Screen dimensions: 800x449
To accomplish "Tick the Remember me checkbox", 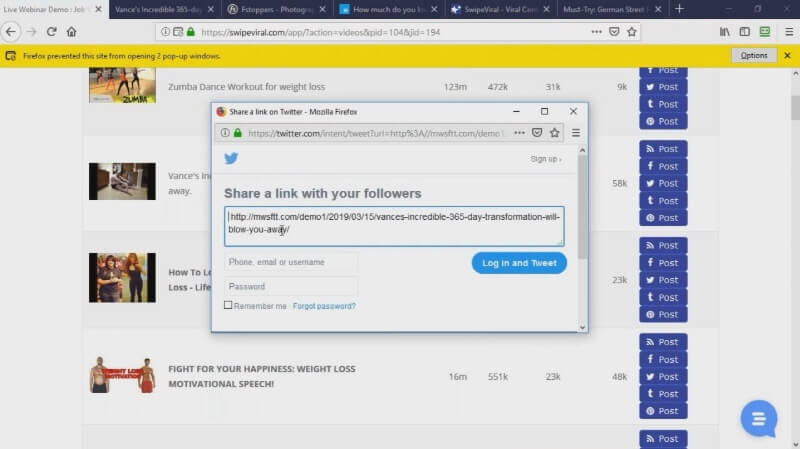I will (x=228, y=305).
